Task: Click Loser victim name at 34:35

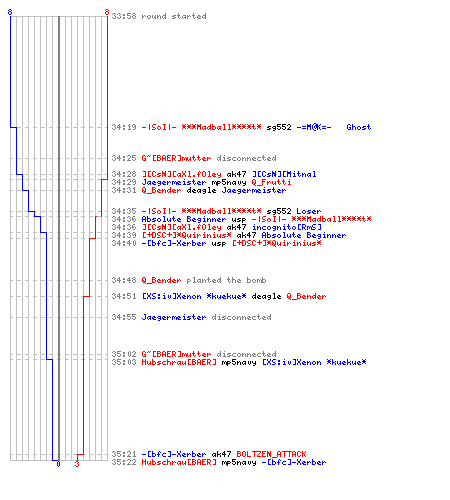Action: (309, 211)
